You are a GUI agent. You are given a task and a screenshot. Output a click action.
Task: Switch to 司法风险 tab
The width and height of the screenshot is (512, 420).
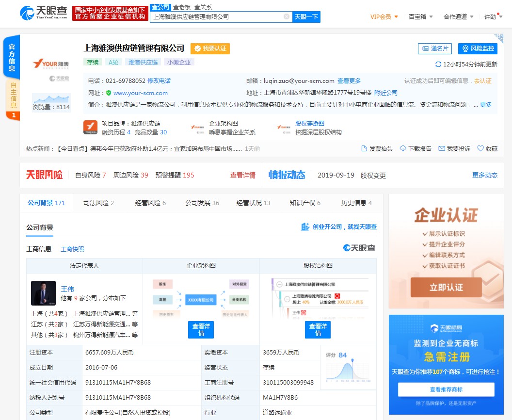pyautogui.click(x=98, y=203)
